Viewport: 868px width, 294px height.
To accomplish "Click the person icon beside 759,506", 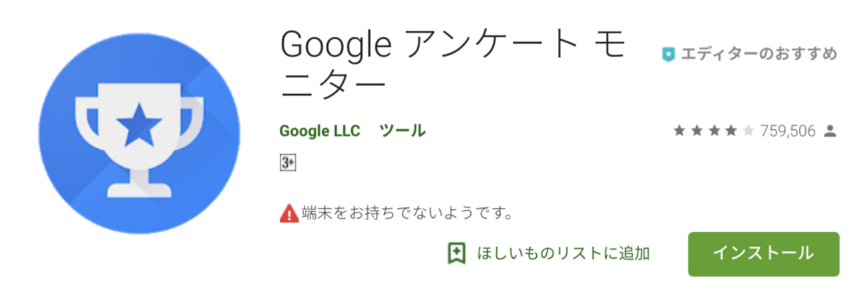I will (x=831, y=131).
